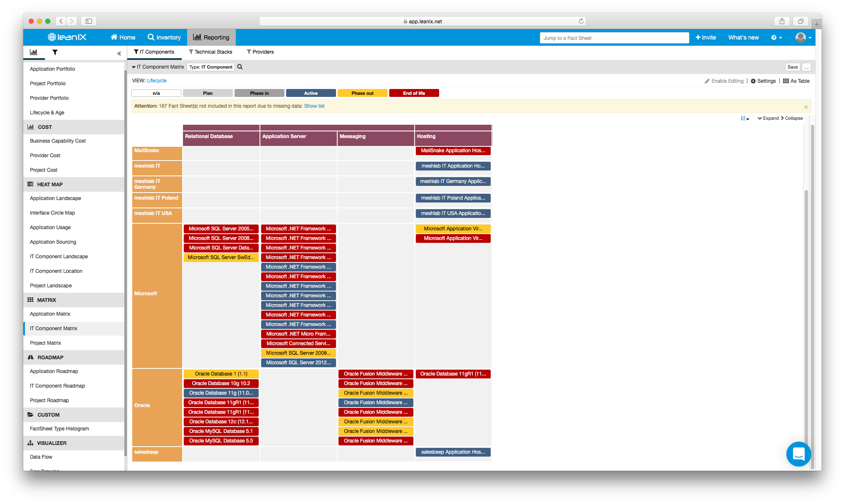Switch to the Technical Stacks tab
This screenshot has height=504, width=845.
[x=210, y=52]
